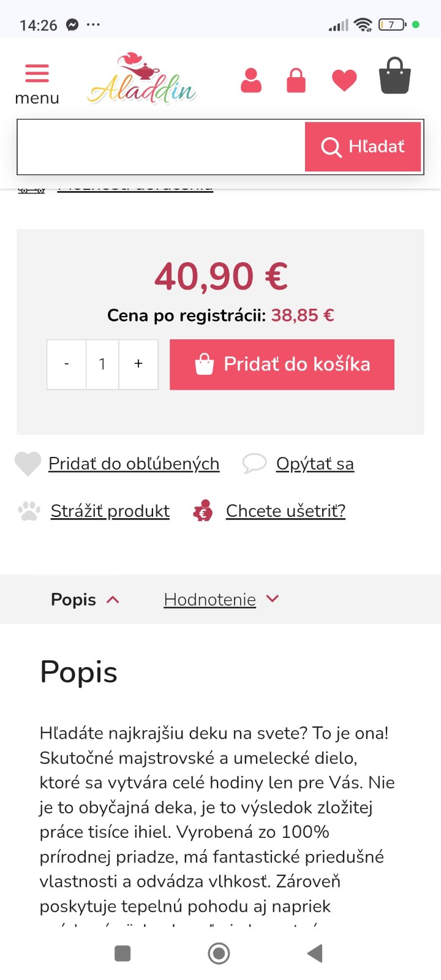Image resolution: width=441 pixels, height=980 pixels.
Task: Decrease quantity with minus button
Action: (67, 364)
